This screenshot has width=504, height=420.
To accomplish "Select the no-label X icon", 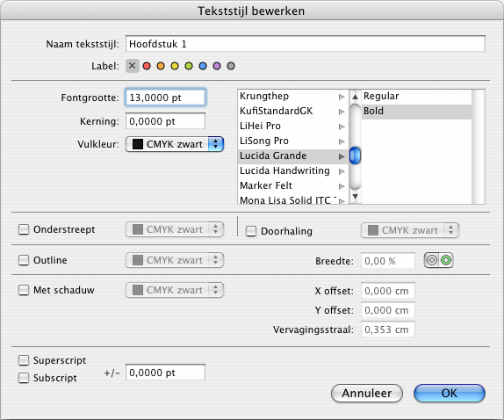I will tap(132, 66).
